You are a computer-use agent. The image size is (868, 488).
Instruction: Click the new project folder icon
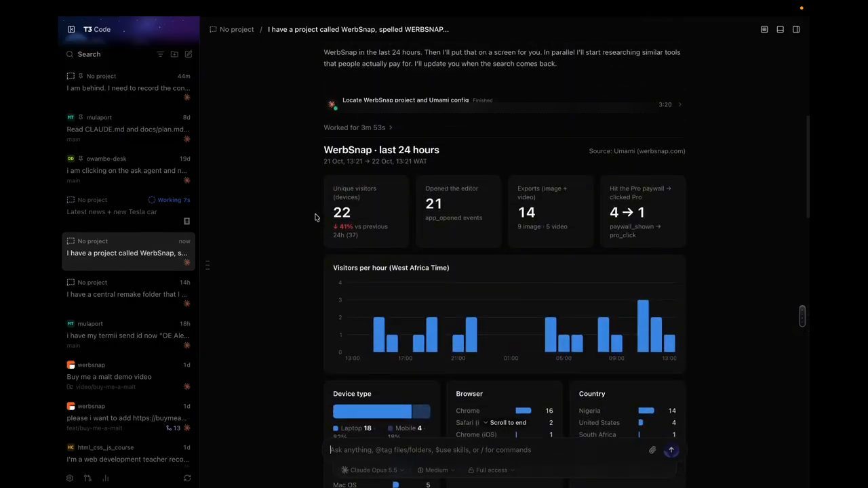(174, 54)
